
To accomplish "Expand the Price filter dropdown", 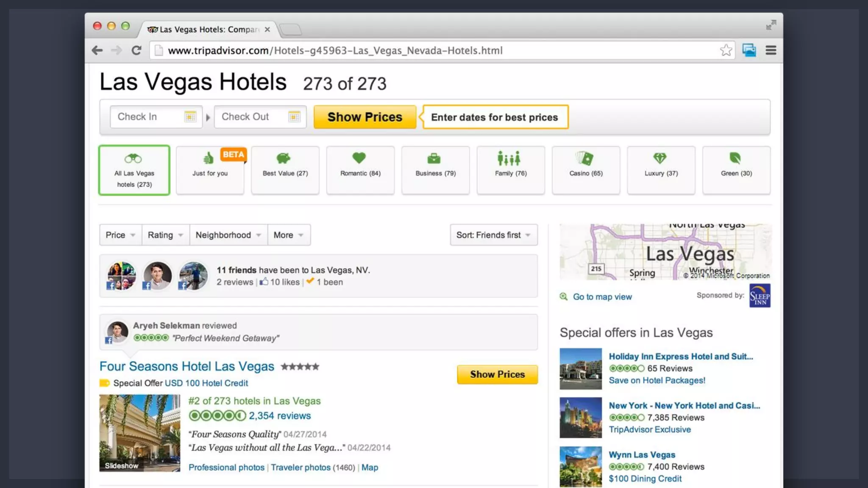I will (120, 235).
